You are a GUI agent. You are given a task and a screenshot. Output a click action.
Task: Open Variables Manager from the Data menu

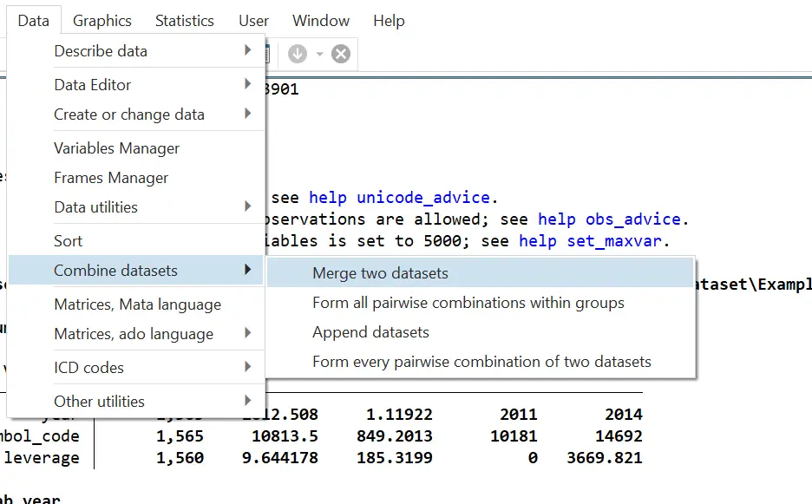pos(116,147)
